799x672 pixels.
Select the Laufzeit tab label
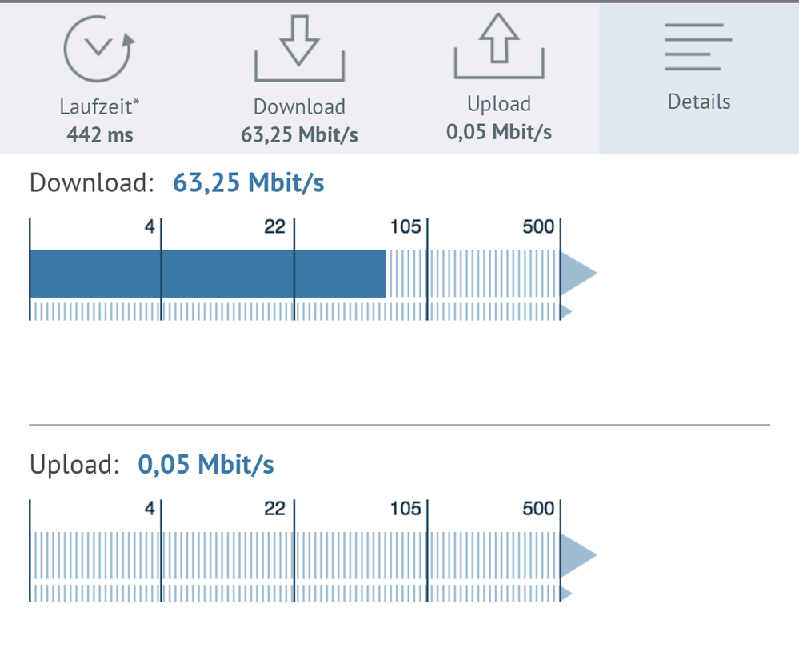tap(97, 106)
